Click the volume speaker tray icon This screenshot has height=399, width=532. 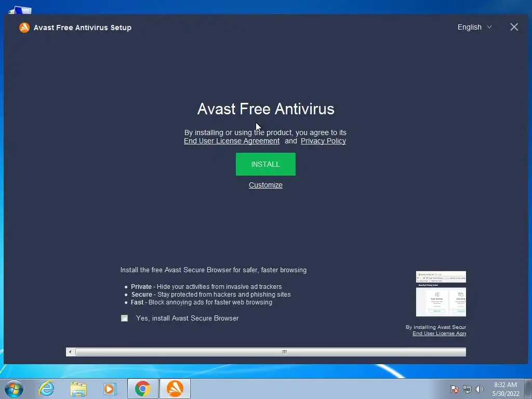(480, 389)
